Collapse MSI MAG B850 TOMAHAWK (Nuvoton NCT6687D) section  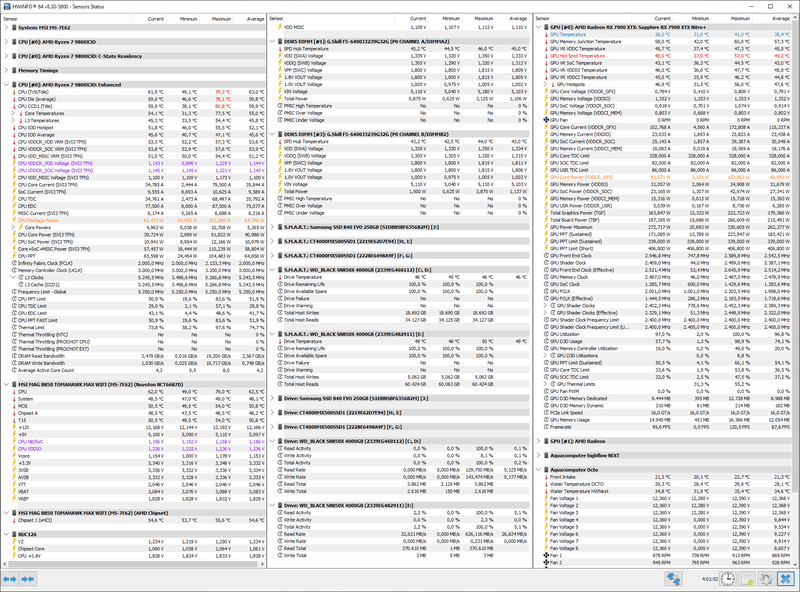coord(6,384)
